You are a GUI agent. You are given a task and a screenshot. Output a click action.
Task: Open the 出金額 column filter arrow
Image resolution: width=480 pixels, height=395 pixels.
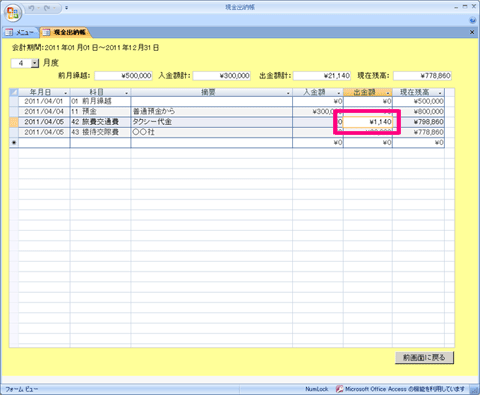pos(388,93)
